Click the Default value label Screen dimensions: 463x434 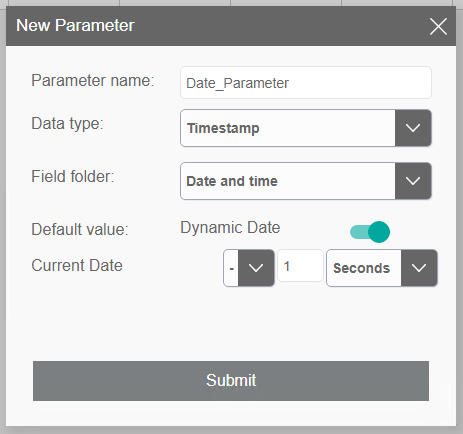pos(80,229)
